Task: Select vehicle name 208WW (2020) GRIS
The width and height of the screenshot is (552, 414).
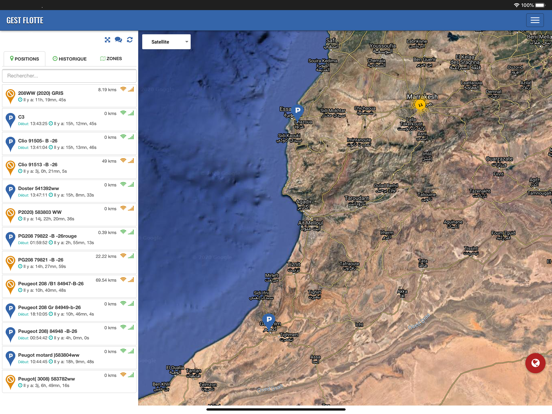Action: pyautogui.click(x=40, y=93)
